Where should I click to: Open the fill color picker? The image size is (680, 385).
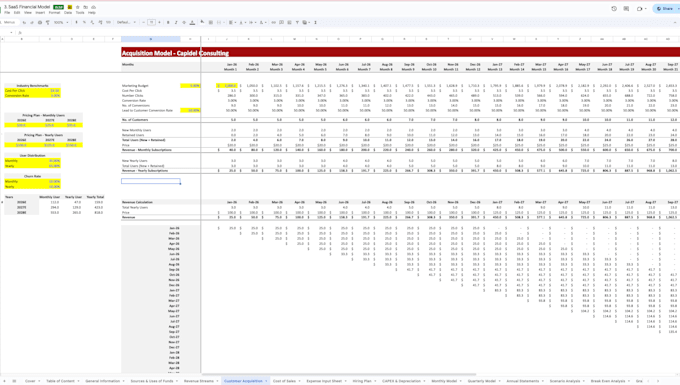[202, 22]
